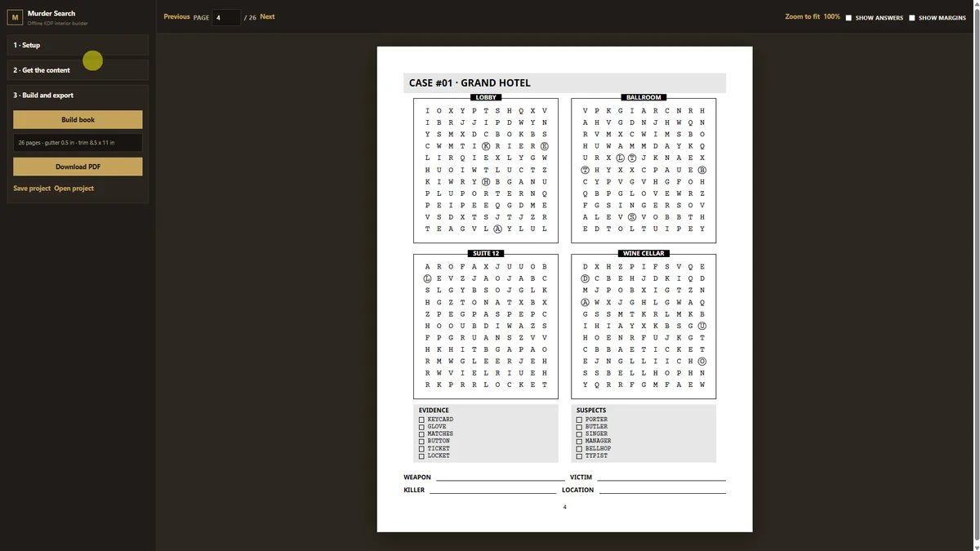This screenshot has height=551, width=980.
Task: Click the Download PDF button
Action: (x=78, y=167)
